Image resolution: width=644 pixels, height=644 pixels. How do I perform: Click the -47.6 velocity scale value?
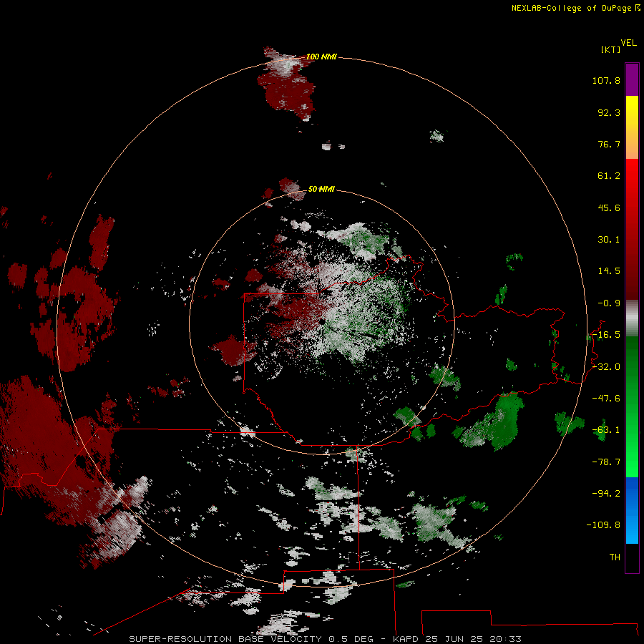(606, 399)
